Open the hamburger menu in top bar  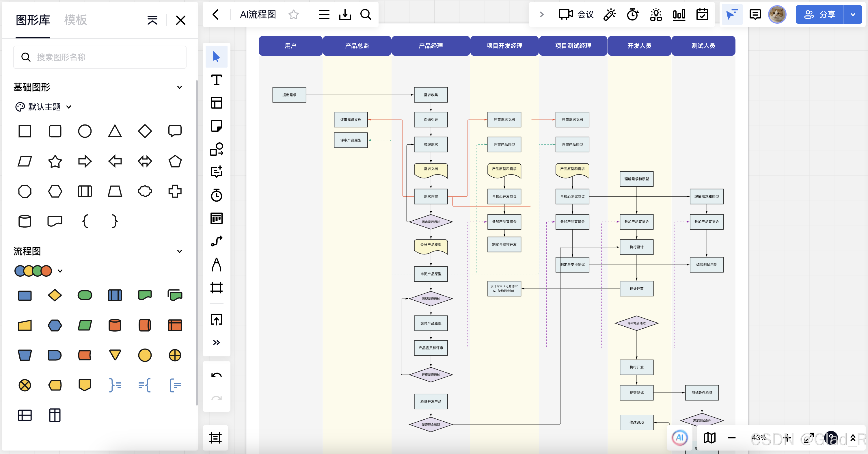click(x=324, y=14)
